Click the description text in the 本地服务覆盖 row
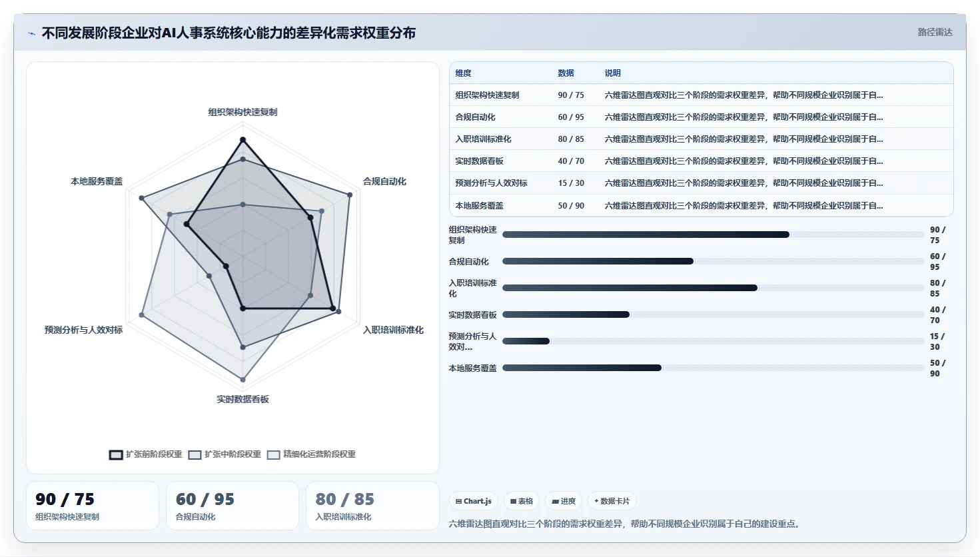 [744, 206]
